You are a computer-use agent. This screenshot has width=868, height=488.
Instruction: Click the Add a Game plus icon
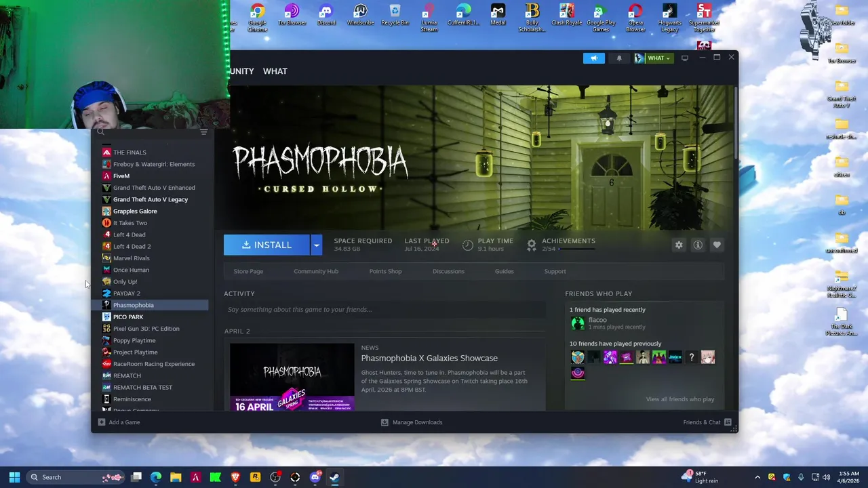[102, 422]
